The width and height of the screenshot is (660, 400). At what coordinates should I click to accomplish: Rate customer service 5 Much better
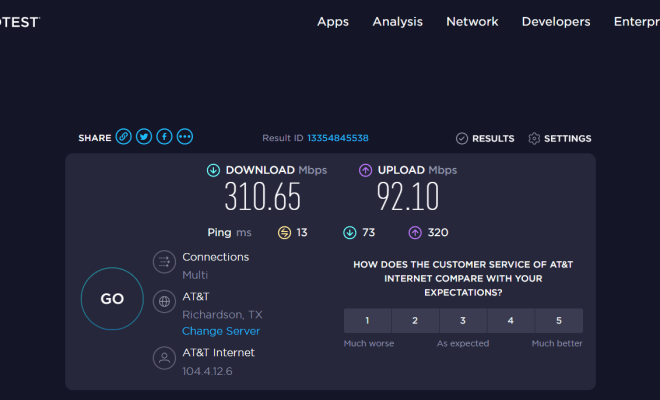[559, 321]
